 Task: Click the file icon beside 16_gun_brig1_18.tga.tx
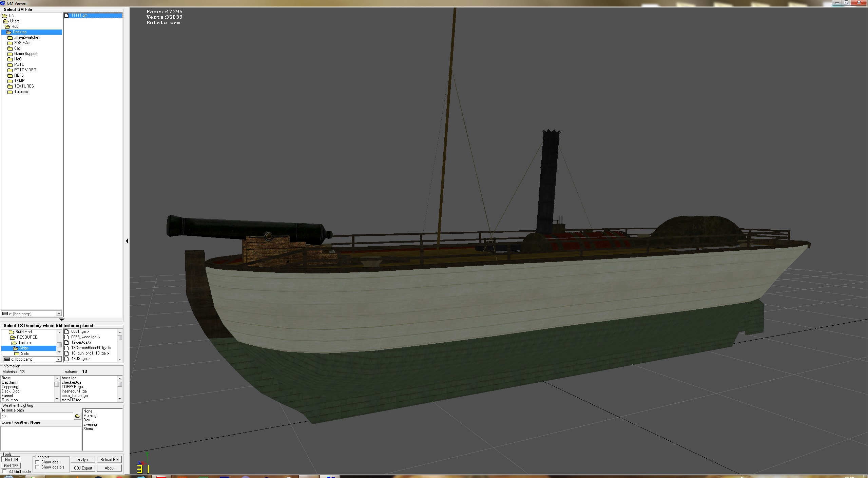coord(66,353)
